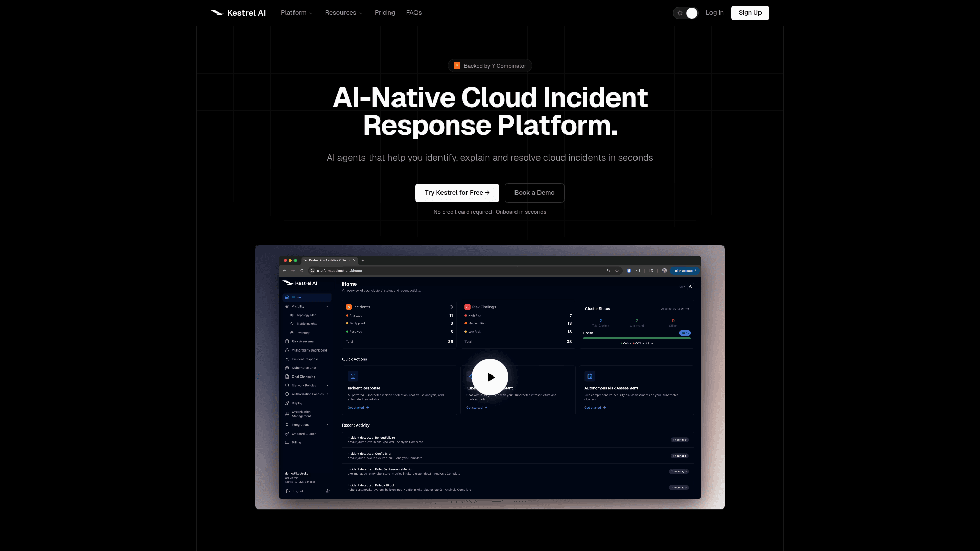Click the Cluster Status health progress bar
Viewport: 980px width, 551px height.
637,338
